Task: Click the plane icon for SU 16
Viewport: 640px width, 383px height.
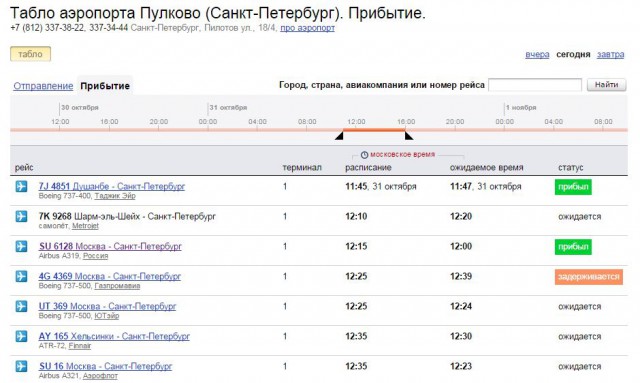Action: point(21,366)
